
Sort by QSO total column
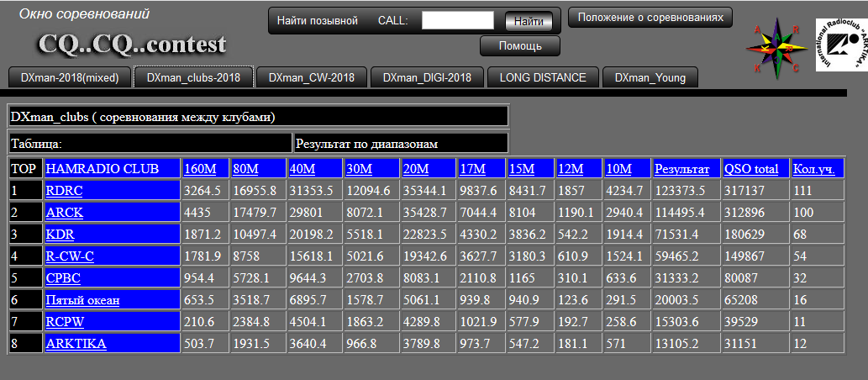[x=751, y=169]
